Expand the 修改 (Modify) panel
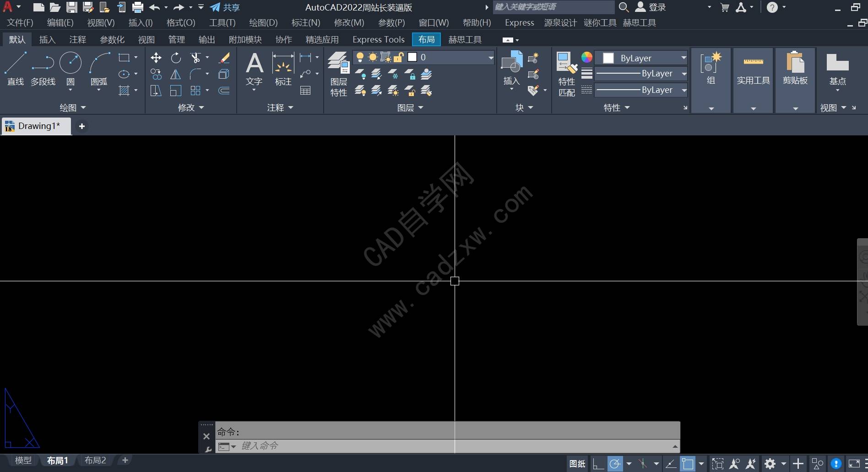The width and height of the screenshot is (868, 472). (190, 107)
